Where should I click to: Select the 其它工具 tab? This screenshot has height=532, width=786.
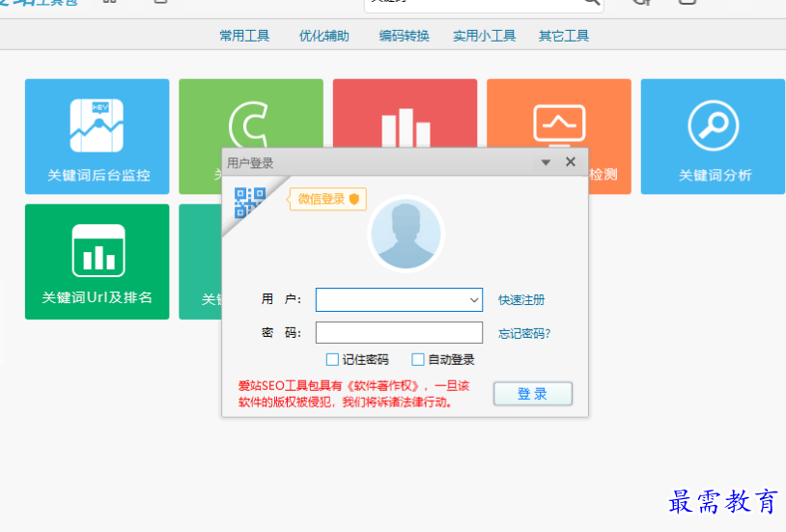point(564,36)
